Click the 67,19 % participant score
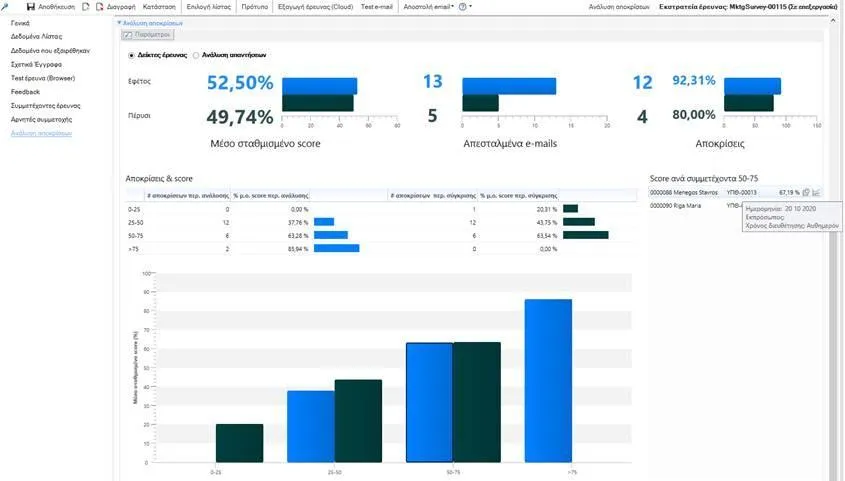 tap(789, 192)
